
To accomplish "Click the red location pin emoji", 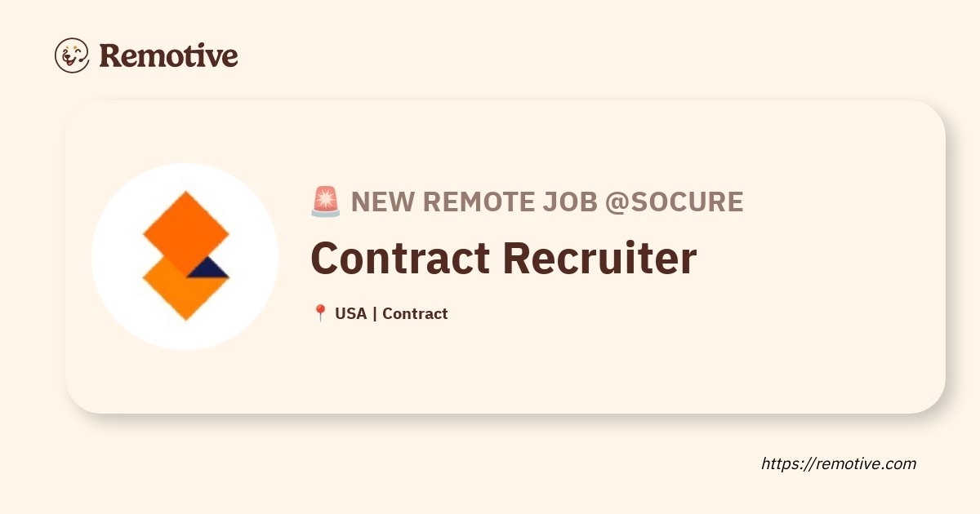I will [320, 313].
